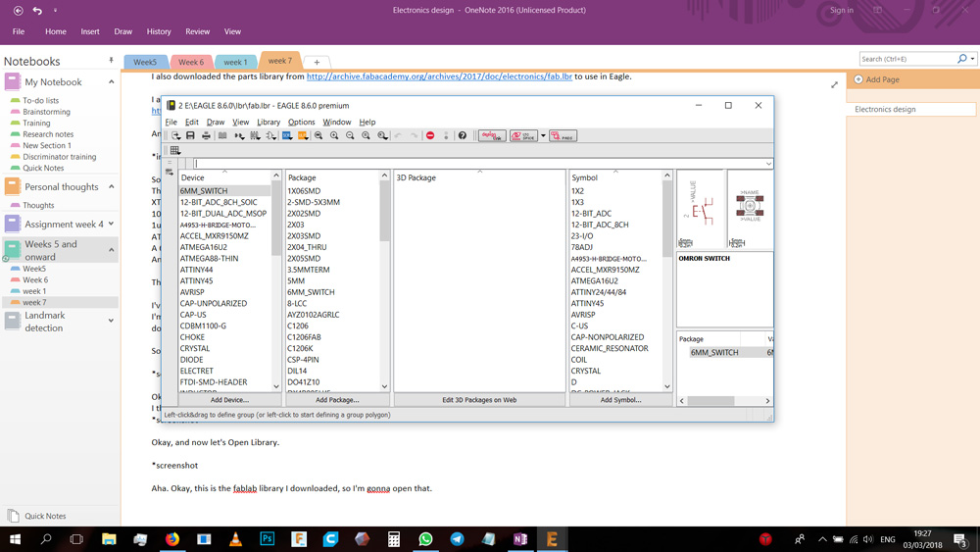Click the OneNote Search box

(907, 59)
